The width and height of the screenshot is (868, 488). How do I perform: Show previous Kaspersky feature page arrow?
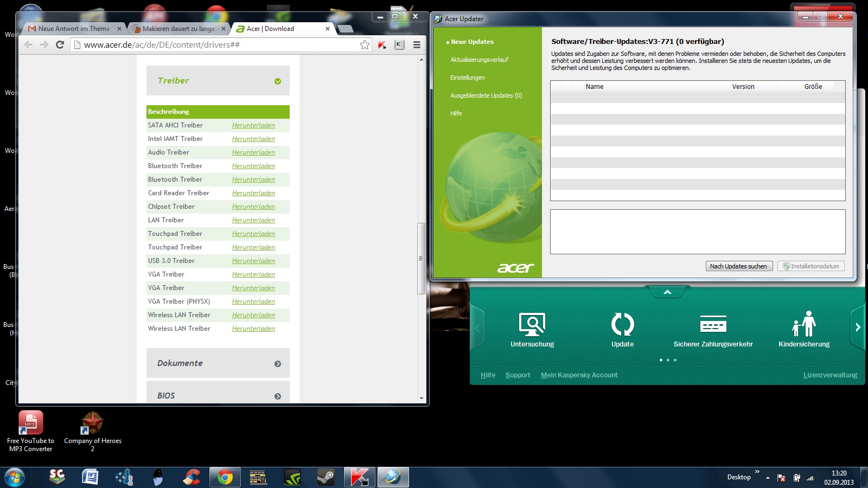click(477, 328)
